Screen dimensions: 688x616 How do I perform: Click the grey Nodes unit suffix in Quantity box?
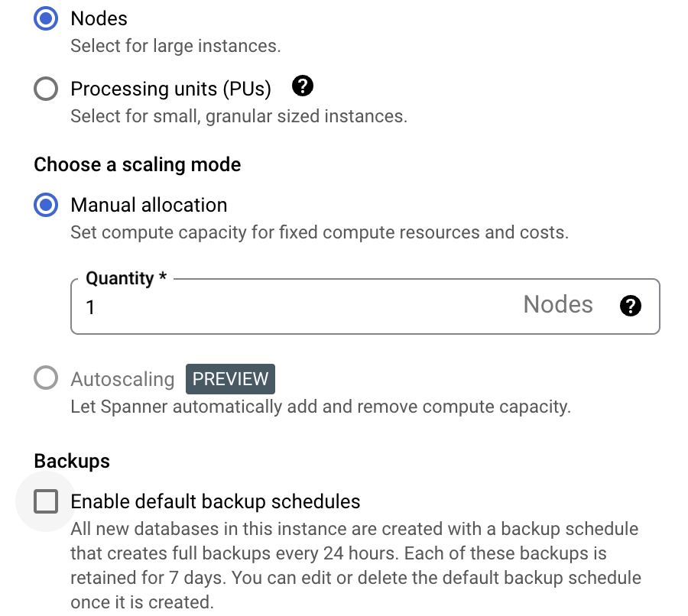coord(557,305)
